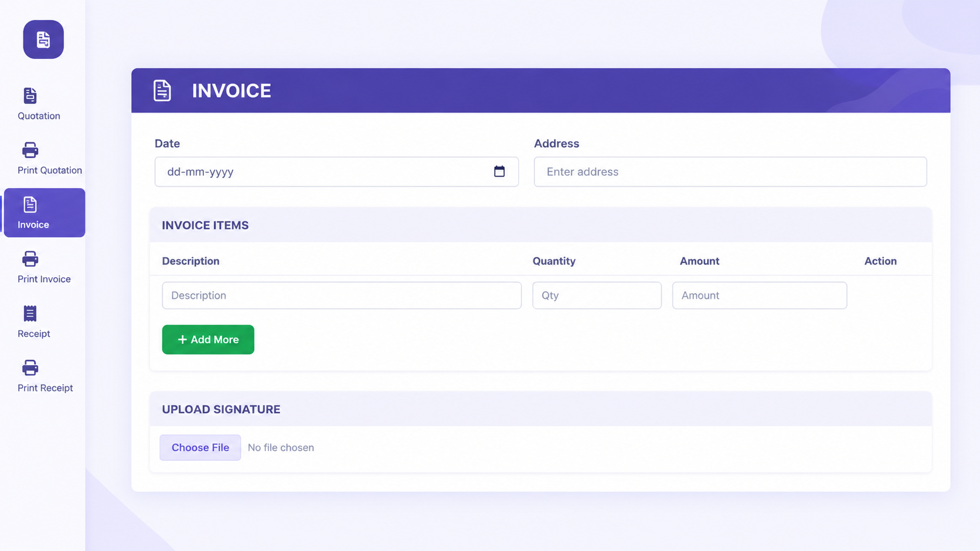Click the invoice header document icon
This screenshot has width=980, height=551.
(x=162, y=91)
